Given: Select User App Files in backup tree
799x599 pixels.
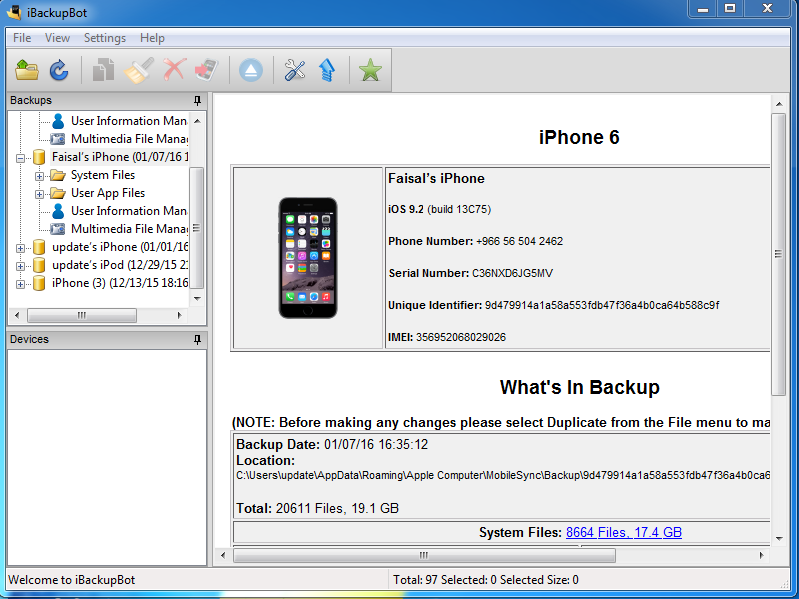Looking at the screenshot, I should 108,193.
